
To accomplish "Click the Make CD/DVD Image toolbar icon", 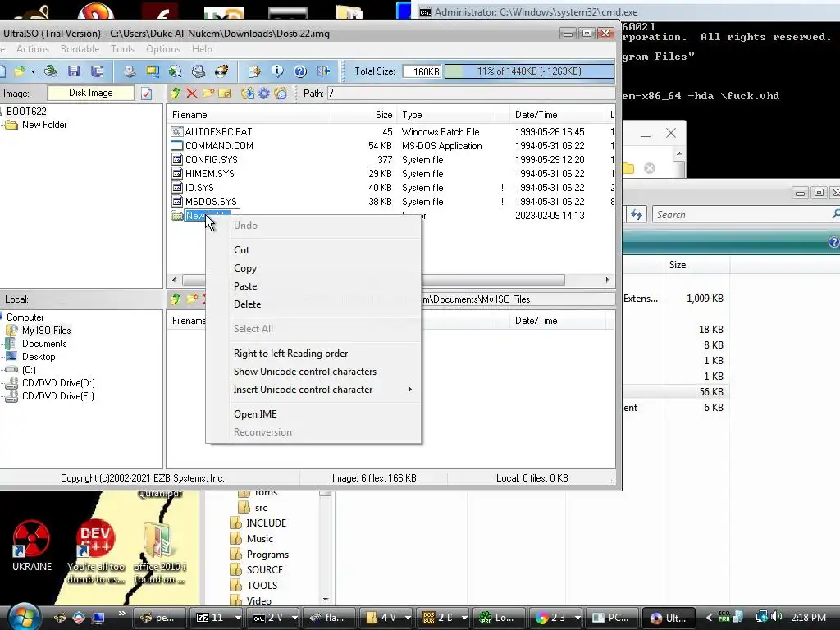I will 129,71.
